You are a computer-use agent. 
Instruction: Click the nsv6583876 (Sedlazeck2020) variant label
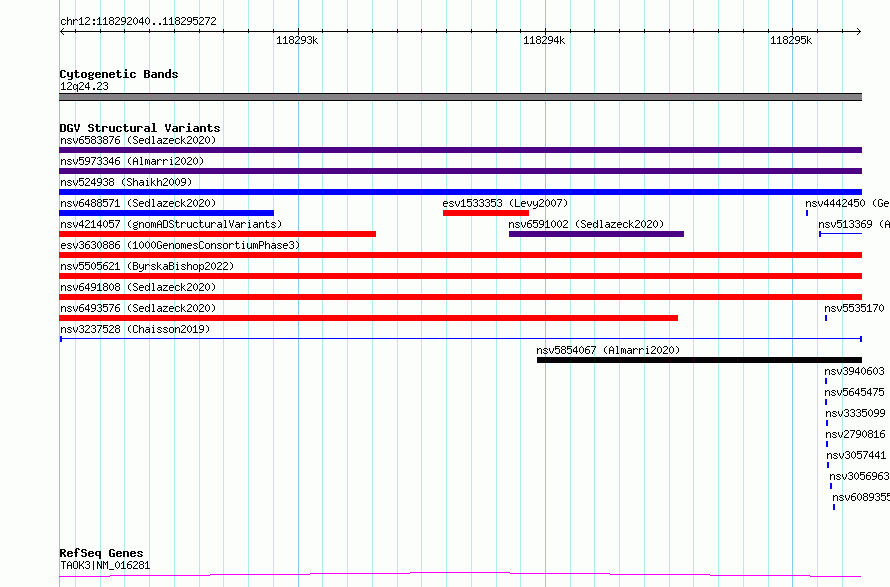tap(138, 140)
